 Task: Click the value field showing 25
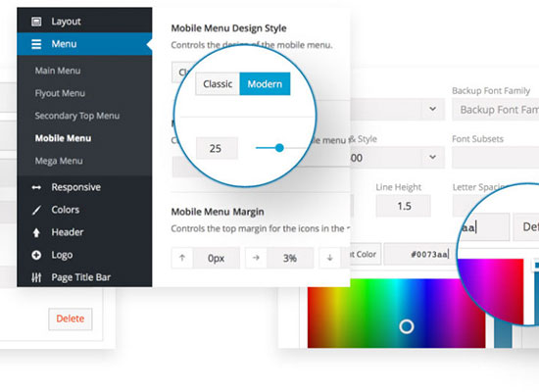click(x=217, y=148)
